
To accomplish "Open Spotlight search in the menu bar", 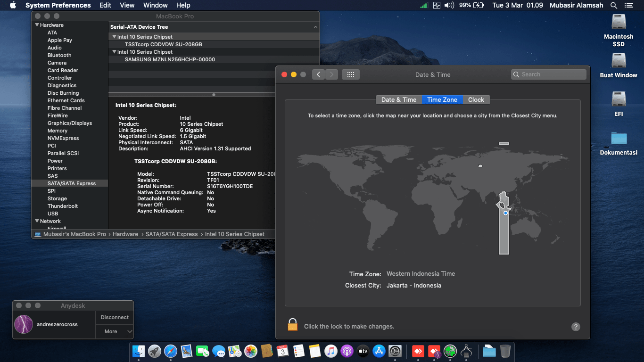I will tap(614, 5).
